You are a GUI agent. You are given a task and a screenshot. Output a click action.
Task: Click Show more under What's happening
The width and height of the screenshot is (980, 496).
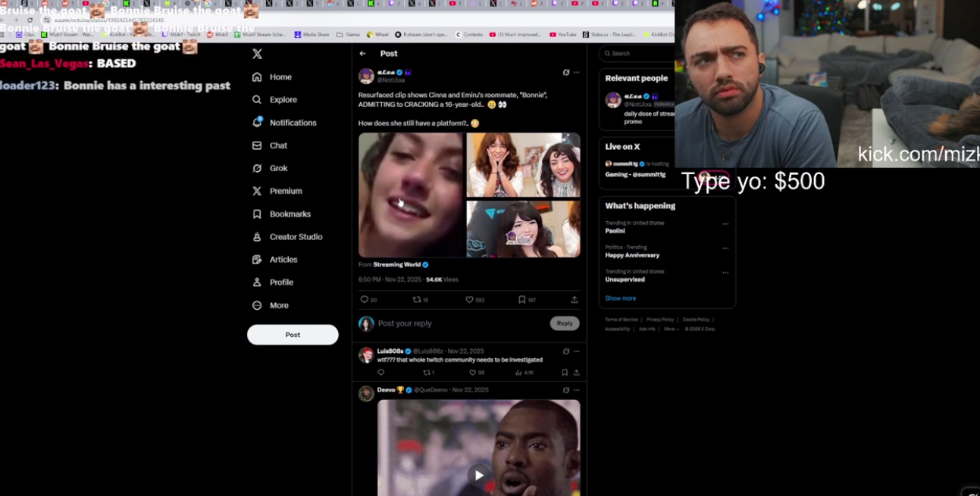[x=620, y=298]
